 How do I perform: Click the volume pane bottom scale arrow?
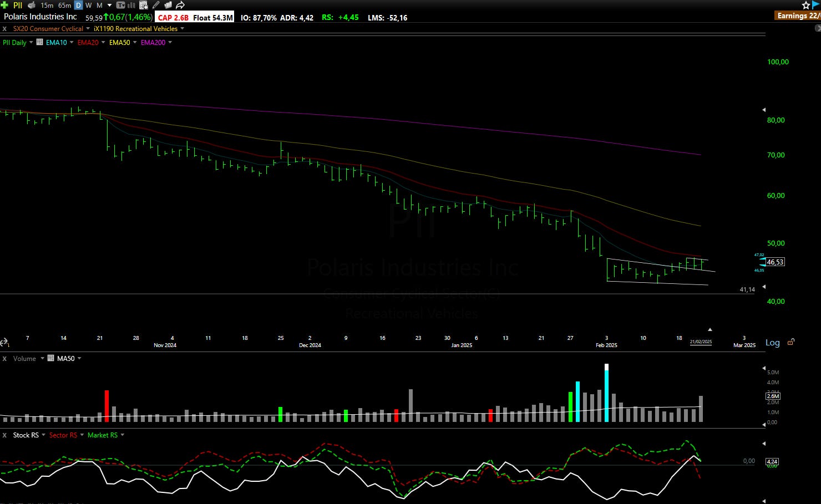click(764, 424)
